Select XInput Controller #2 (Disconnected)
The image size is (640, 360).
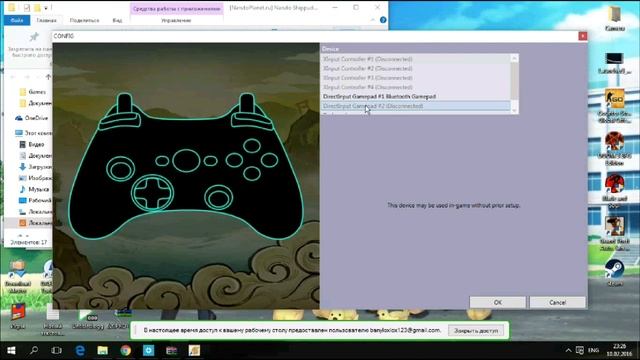coord(415,68)
